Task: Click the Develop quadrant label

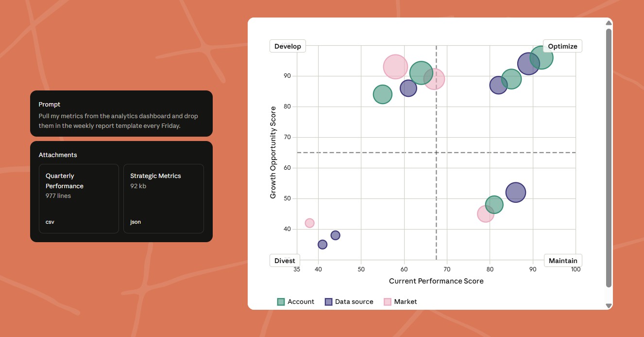Action: (x=288, y=46)
